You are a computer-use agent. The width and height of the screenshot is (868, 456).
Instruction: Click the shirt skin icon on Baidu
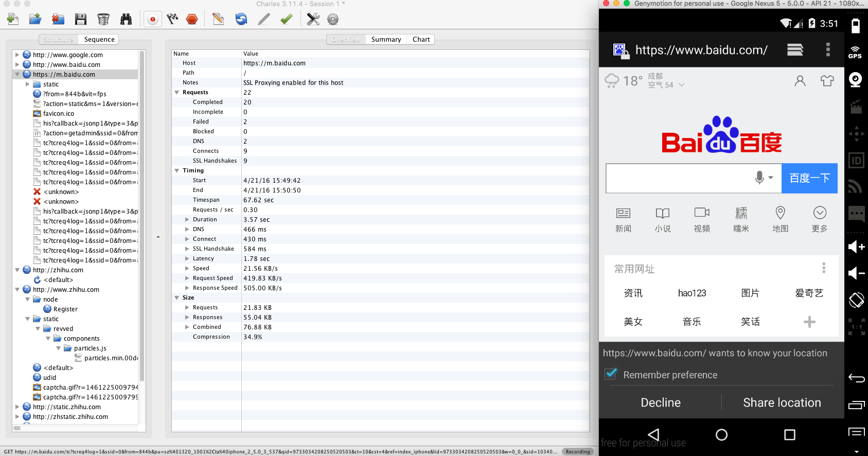click(x=827, y=81)
